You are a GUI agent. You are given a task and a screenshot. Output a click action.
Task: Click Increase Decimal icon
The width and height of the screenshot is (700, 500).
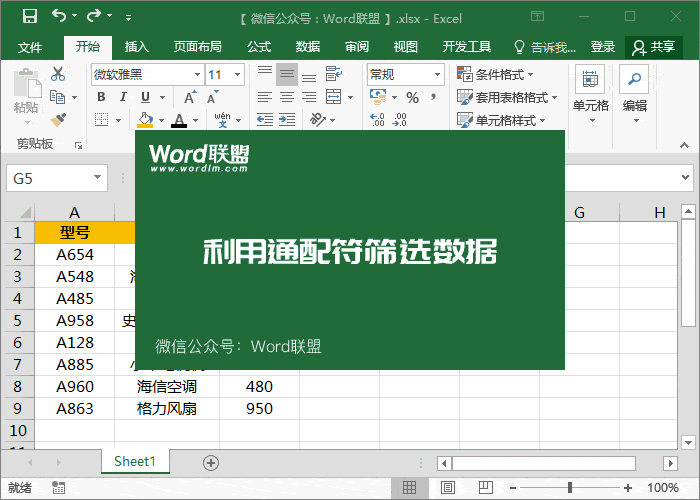pyautogui.click(x=377, y=120)
